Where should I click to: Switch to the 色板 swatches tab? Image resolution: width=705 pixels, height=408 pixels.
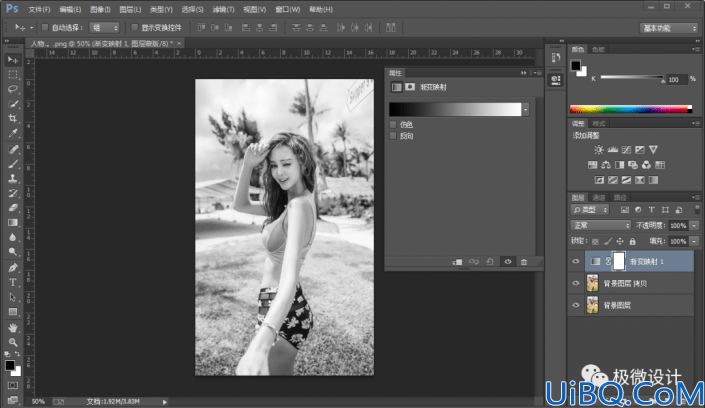[598, 49]
